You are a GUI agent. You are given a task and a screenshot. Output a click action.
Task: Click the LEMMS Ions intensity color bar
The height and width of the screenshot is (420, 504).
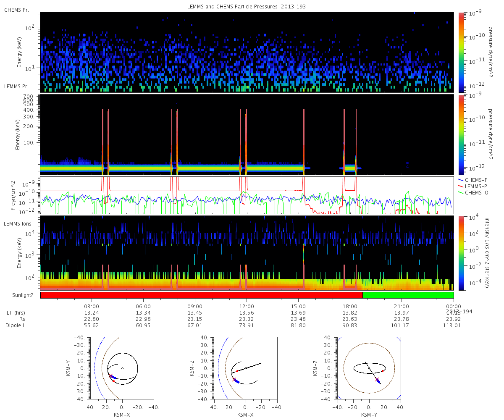[x=461, y=253]
